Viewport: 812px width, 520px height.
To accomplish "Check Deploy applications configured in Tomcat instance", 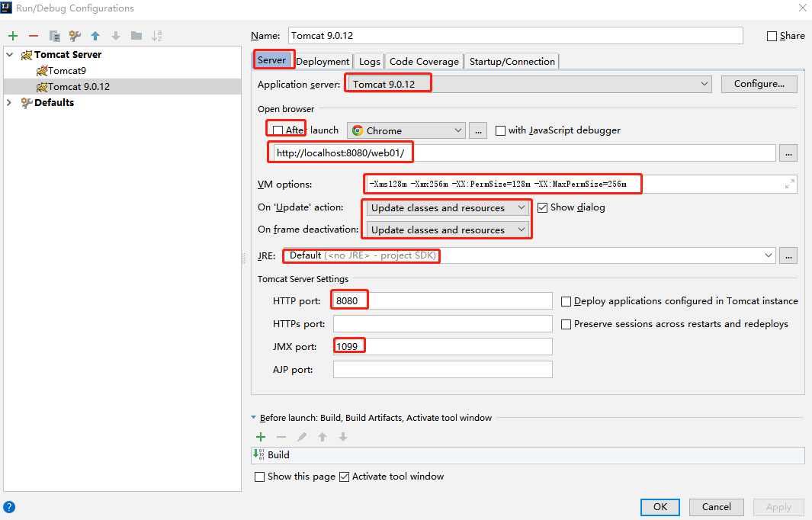I will point(566,301).
